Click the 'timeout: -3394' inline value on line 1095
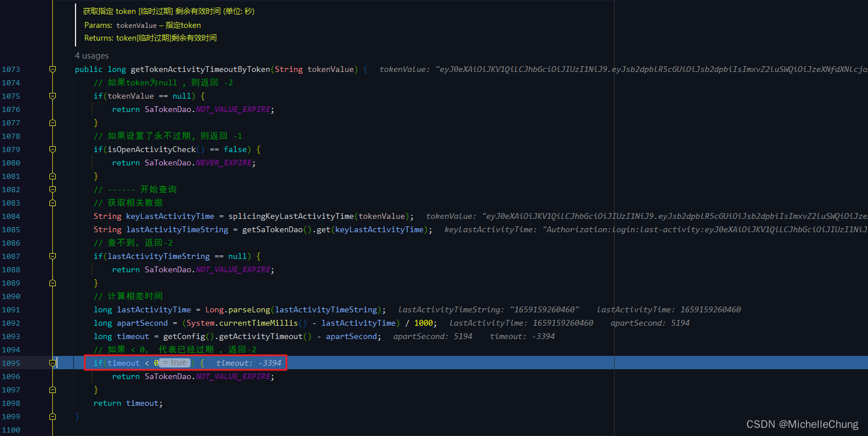 [249, 363]
